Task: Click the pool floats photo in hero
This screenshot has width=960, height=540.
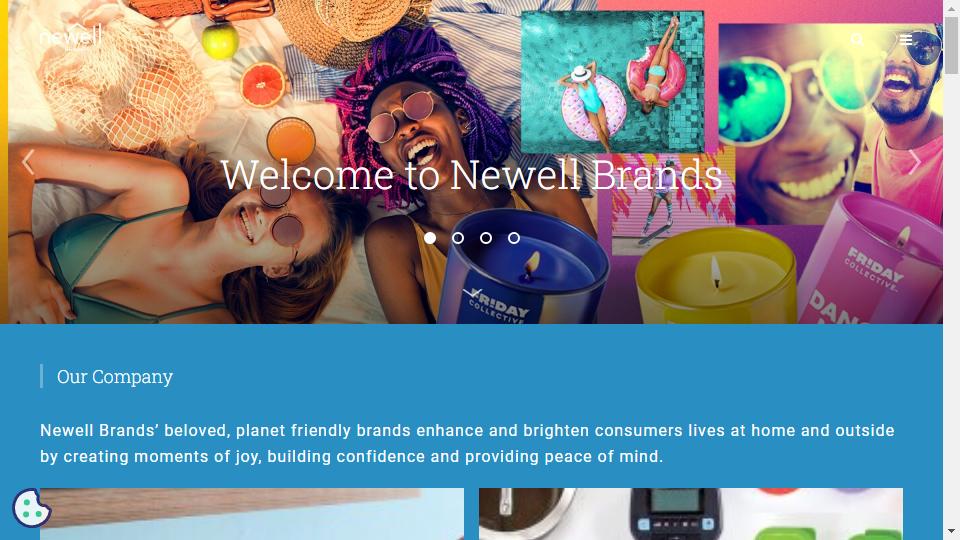Action: point(612,81)
